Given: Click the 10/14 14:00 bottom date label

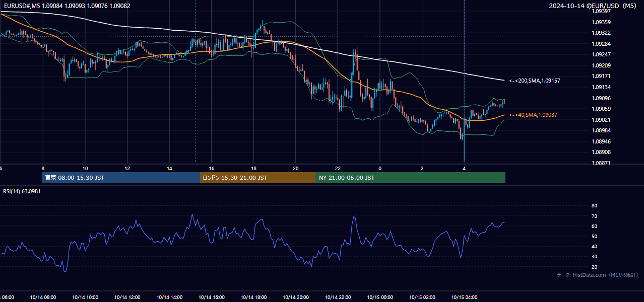Looking at the screenshot, I should [169, 297].
